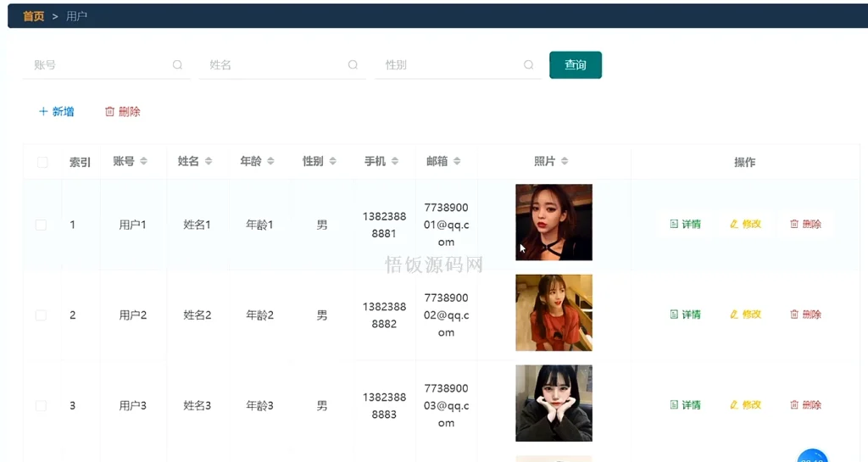This screenshot has width=868, height=462.
Task: Sort table by 性别 column
Action: [x=332, y=161]
